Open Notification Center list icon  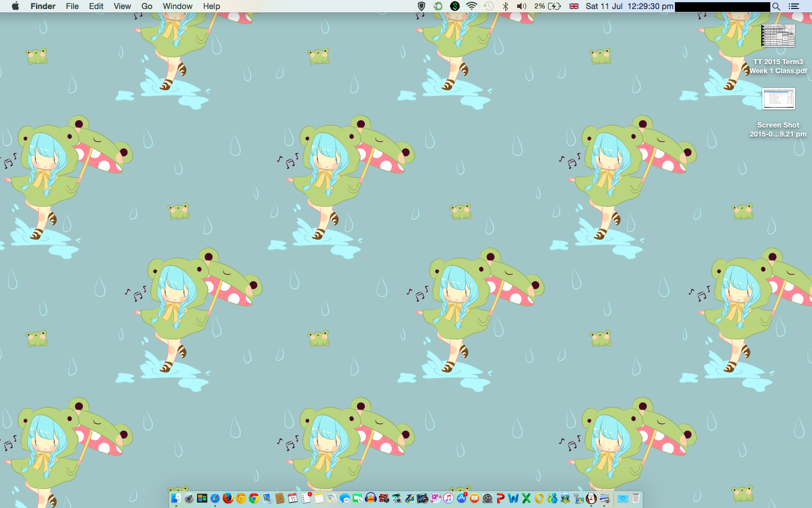pos(794,6)
